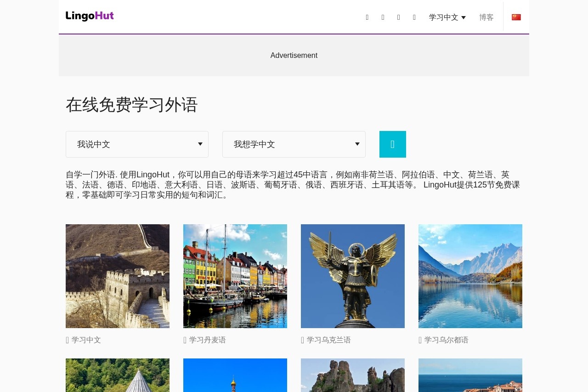This screenshot has height=392, width=588.
Task: Open the Great Wall photo thumbnail
Action: (118, 276)
